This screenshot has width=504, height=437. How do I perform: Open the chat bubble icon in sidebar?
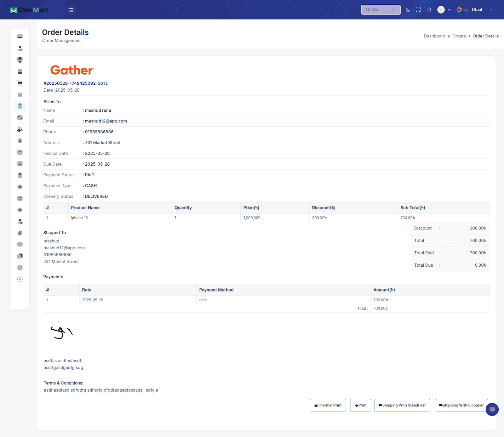20,245
